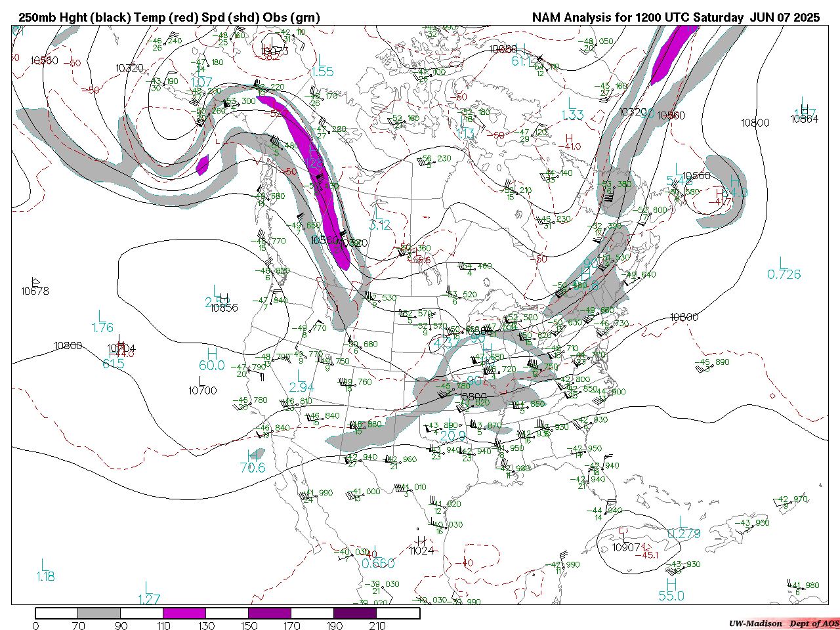Click the L 0.726 low marker
The height and width of the screenshot is (630, 840).
tap(784, 269)
